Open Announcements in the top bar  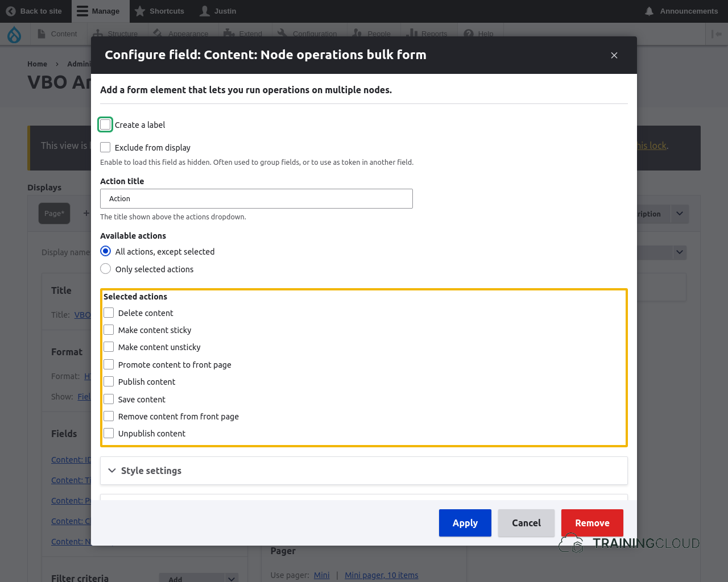pos(681,11)
